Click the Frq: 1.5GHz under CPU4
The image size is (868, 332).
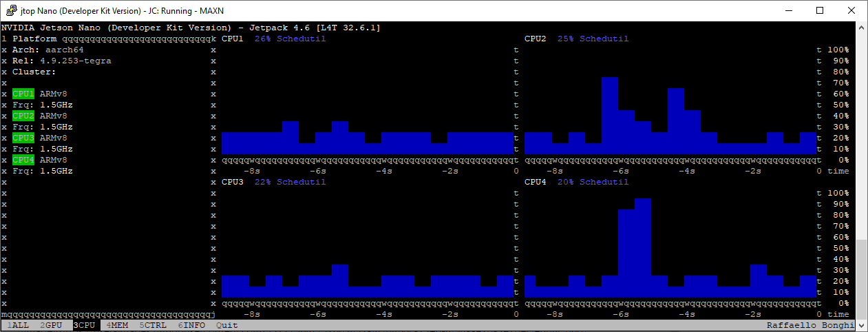pyautogui.click(x=43, y=171)
